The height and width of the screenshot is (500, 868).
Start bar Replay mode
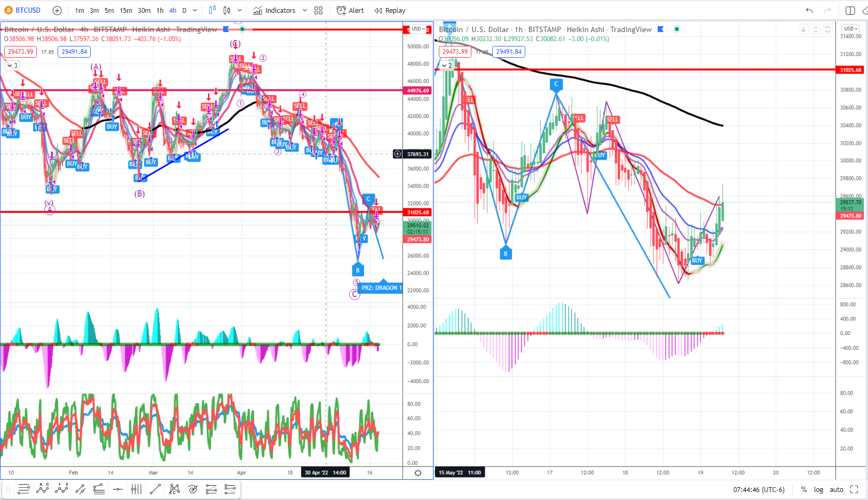390,10
